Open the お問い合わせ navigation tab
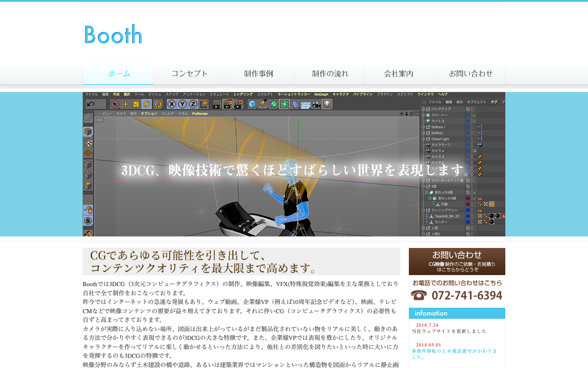 [x=470, y=73]
